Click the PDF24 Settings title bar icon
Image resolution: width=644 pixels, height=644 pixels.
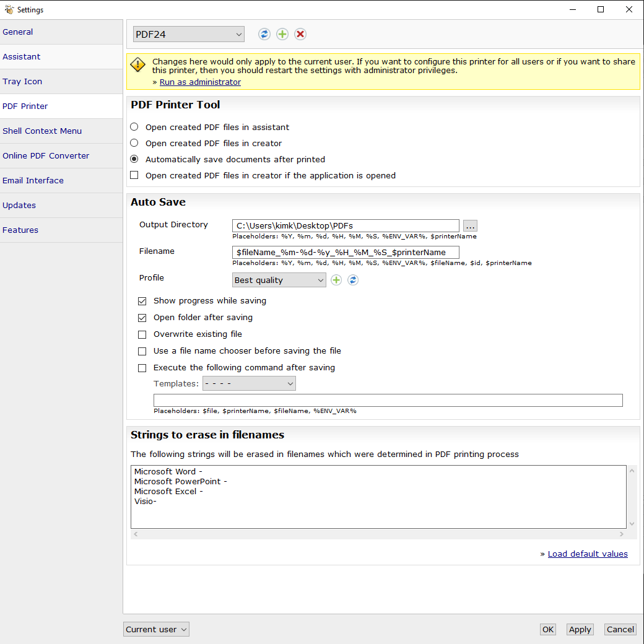(x=9, y=9)
